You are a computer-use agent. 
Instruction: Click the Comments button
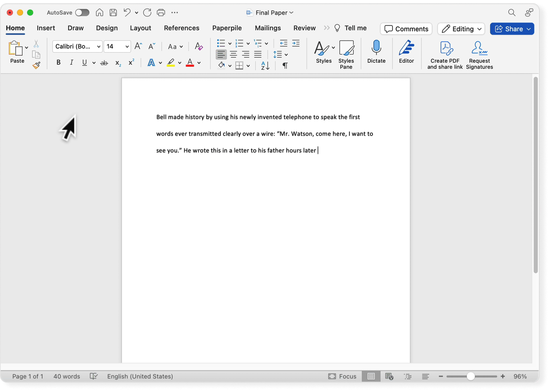[x=406, y=29]
